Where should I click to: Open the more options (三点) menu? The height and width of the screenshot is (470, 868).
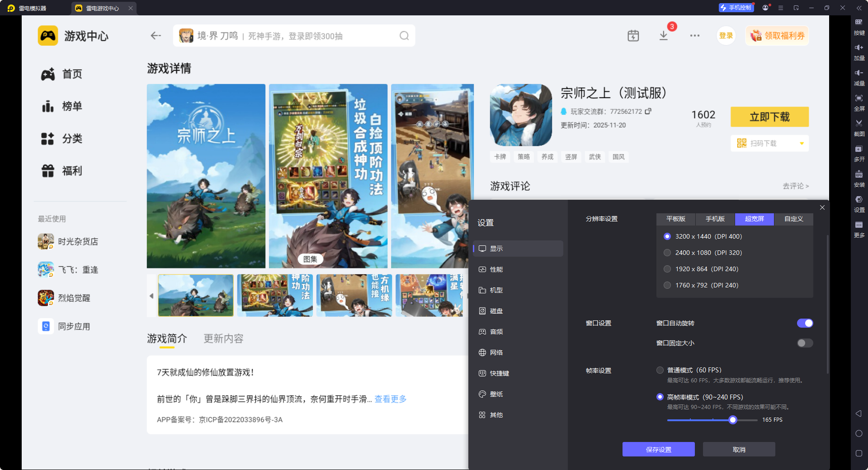695,35
